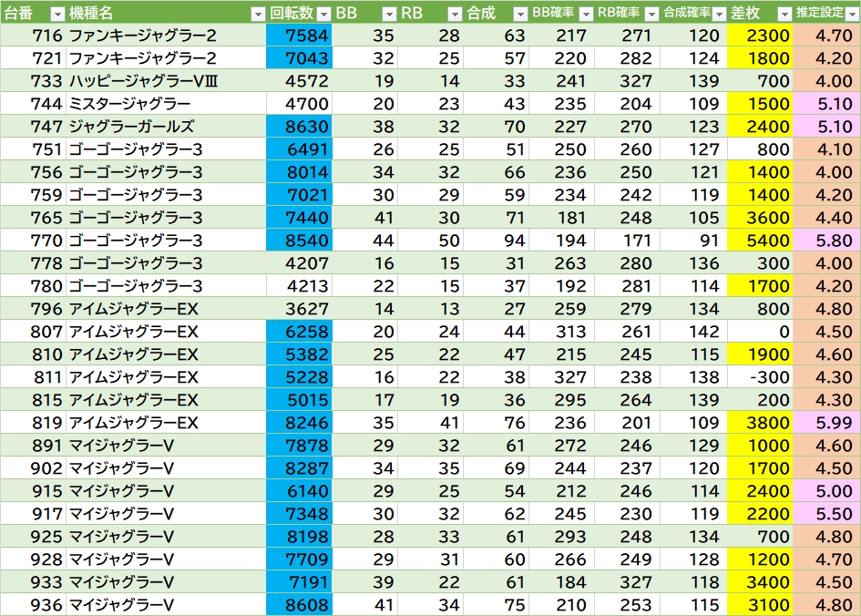The width and height of the screenshot is (861, 616).
Task: Click マイジャグラーV in row 891
Action: tap(167, 446)
